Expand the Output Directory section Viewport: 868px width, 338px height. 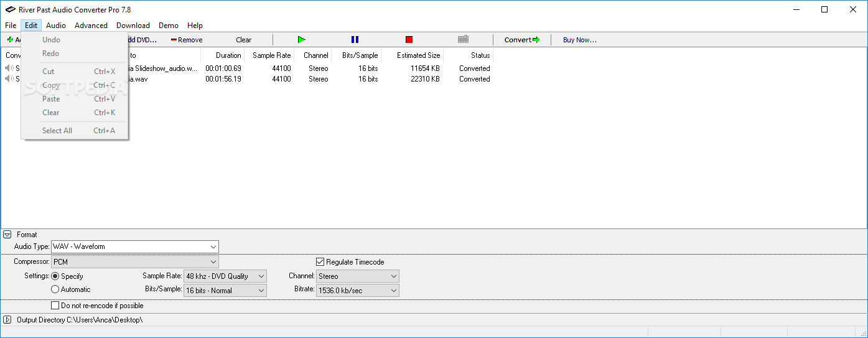[x=7, y=320]
